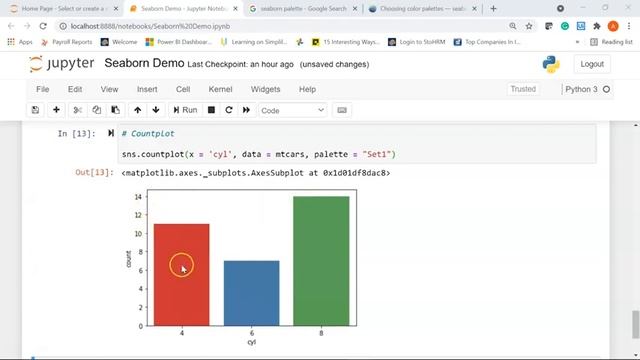The height and width of the screenshot is (360, 640).
Task: Click the notebook vertical scrollbar thumb
Action: (636, 324)
